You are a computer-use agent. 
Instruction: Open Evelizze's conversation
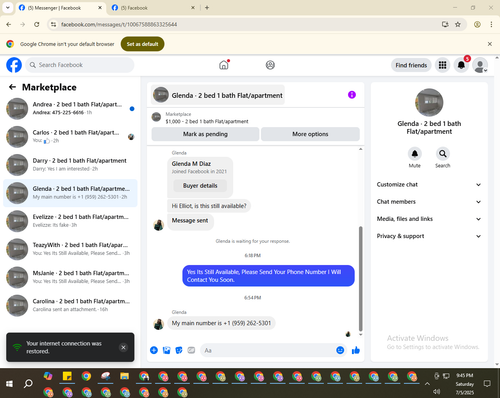click(x=70, y=221)
